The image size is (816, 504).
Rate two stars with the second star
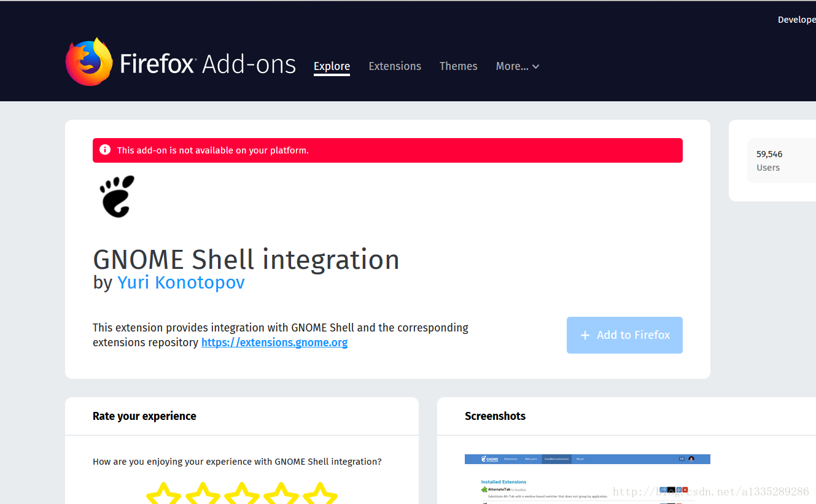click(203, 494)
